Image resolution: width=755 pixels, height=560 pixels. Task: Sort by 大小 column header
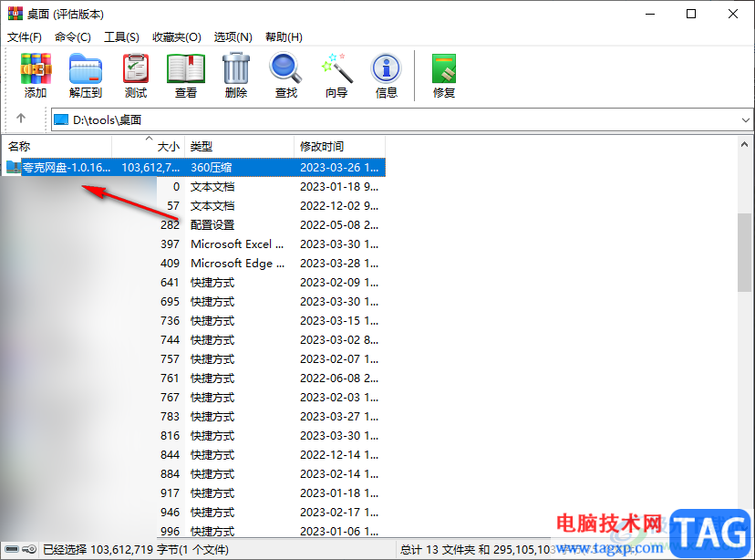pos(149,146)
